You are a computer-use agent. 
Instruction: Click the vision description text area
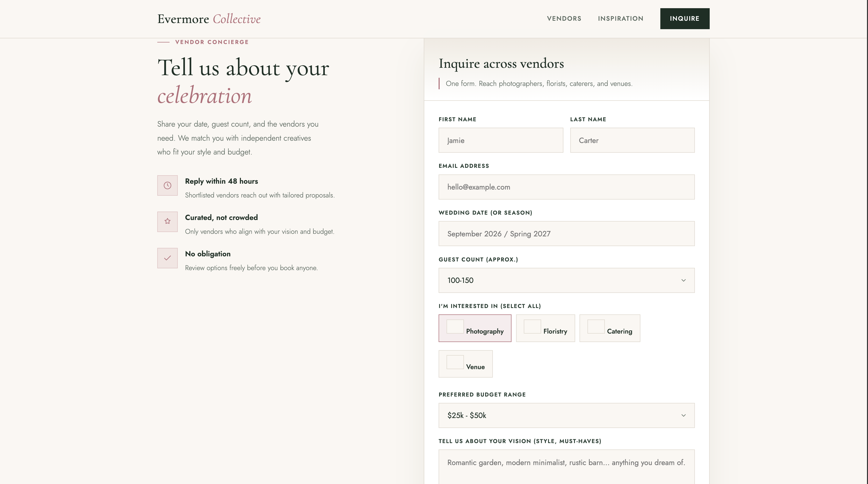[566, 467]
